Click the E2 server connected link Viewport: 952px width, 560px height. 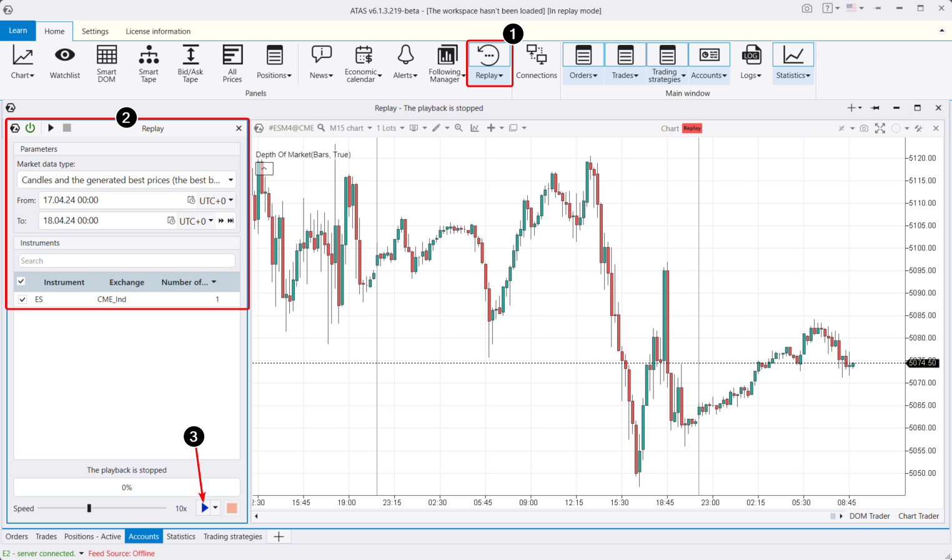point(39,553)
